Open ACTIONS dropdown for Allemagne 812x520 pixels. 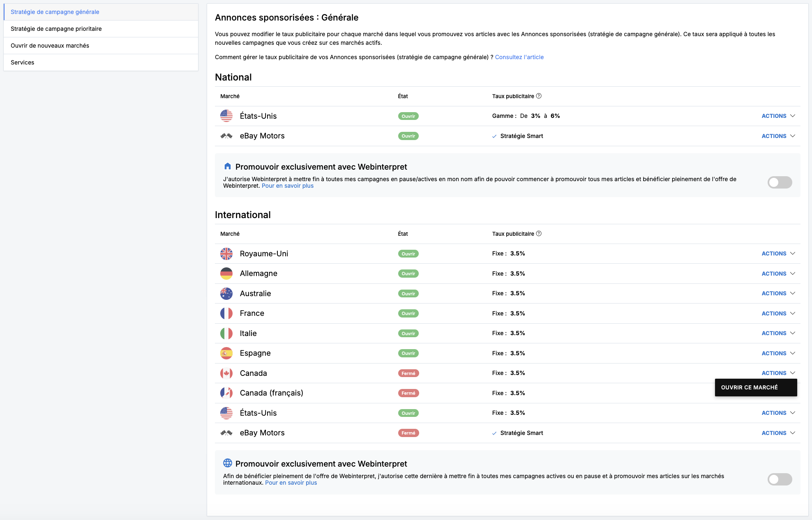[778, 274]
